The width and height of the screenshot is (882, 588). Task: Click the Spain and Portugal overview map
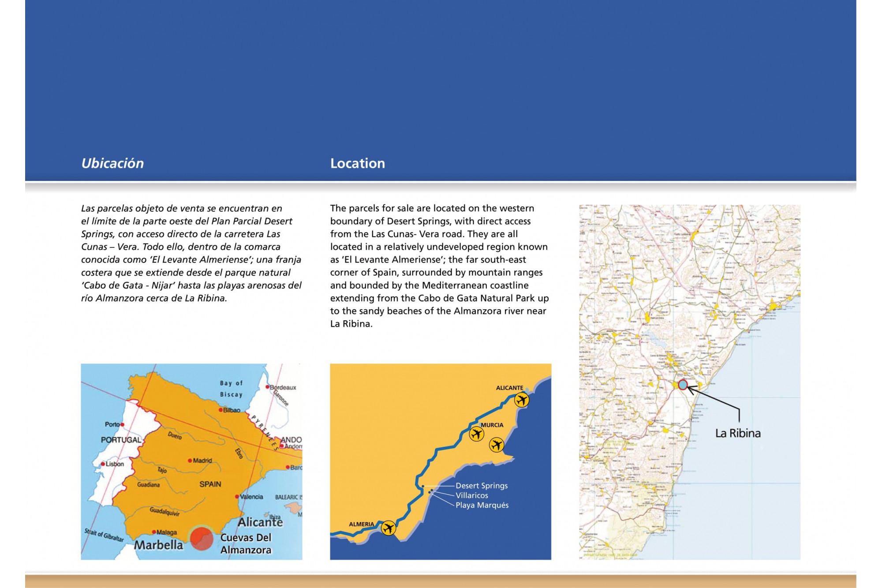tap(191, 462)
